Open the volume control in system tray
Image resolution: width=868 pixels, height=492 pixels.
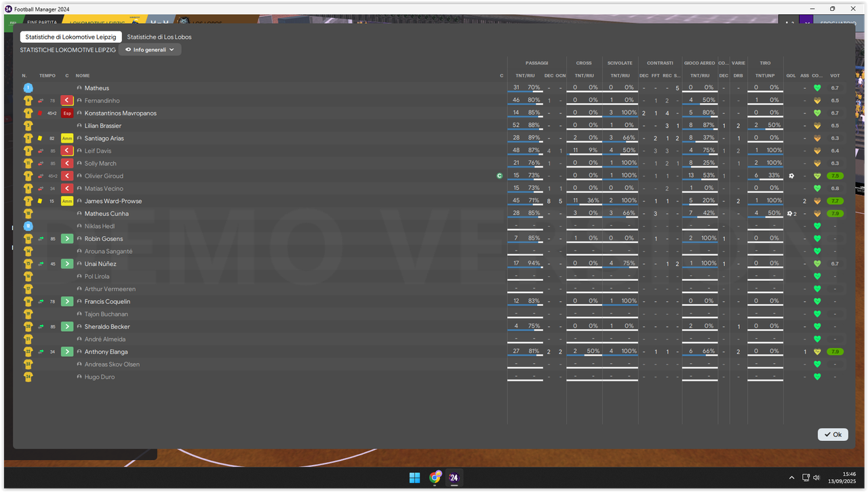816,478
